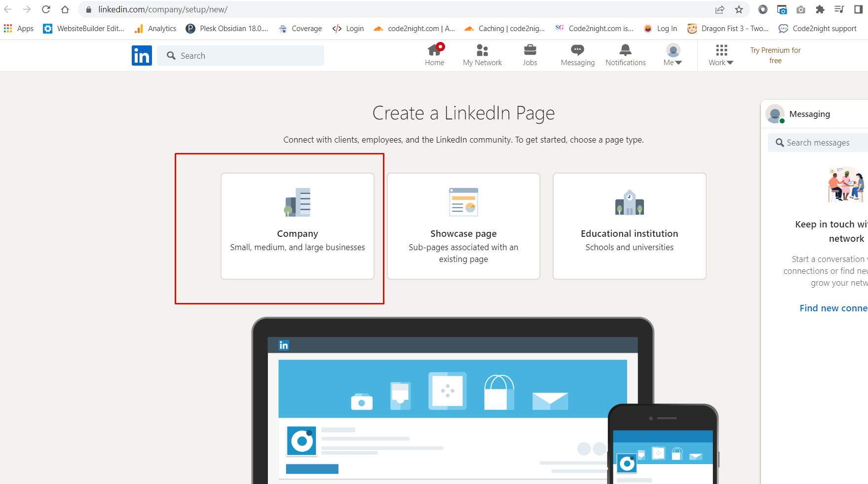This screenshot has height=484, width=868.
Task: Click Find new connections link
Action: [x=833, y=308]
